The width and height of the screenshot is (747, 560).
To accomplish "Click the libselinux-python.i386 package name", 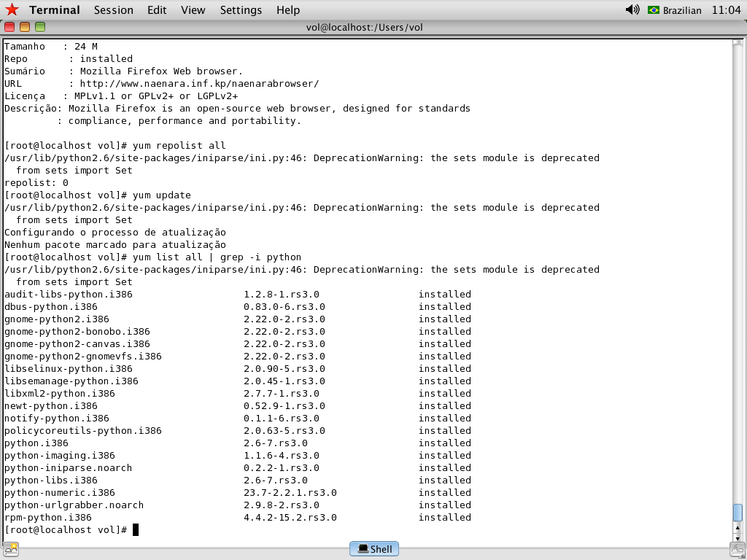I will (68, 368).
